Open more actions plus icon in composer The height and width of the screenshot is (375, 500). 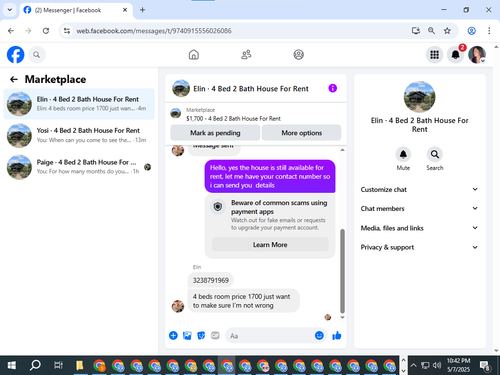click(173, 335)
